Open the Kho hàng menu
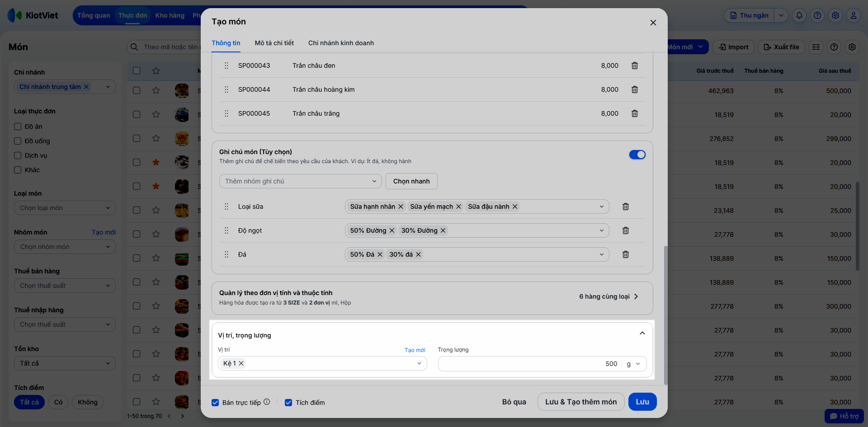 (x=170, y=15)
